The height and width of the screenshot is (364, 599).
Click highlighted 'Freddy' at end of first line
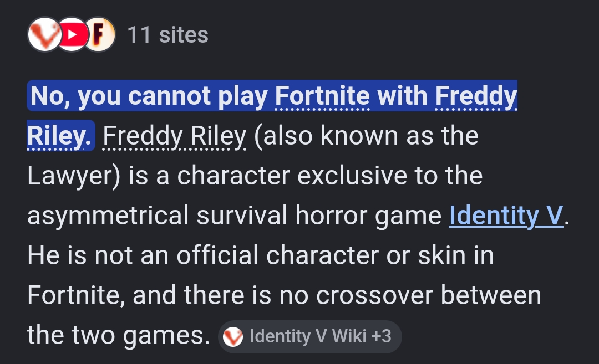pos(476,95)
